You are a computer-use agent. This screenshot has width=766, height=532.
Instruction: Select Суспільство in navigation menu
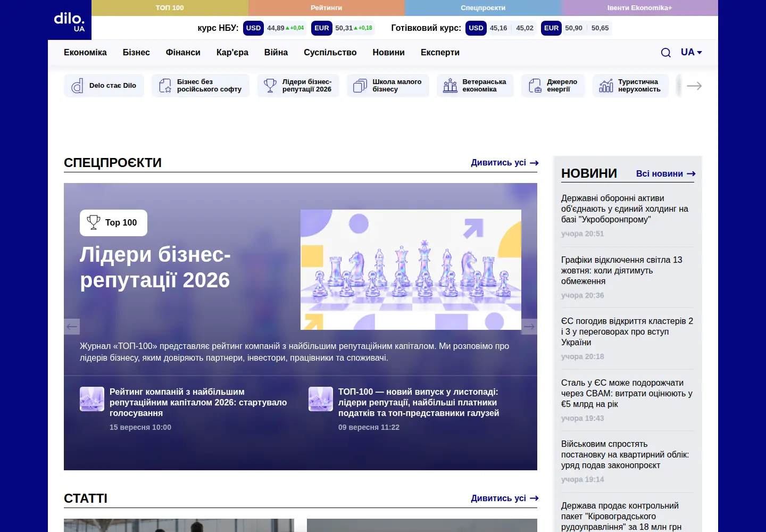pyautogui.click(x=330, y=53)
